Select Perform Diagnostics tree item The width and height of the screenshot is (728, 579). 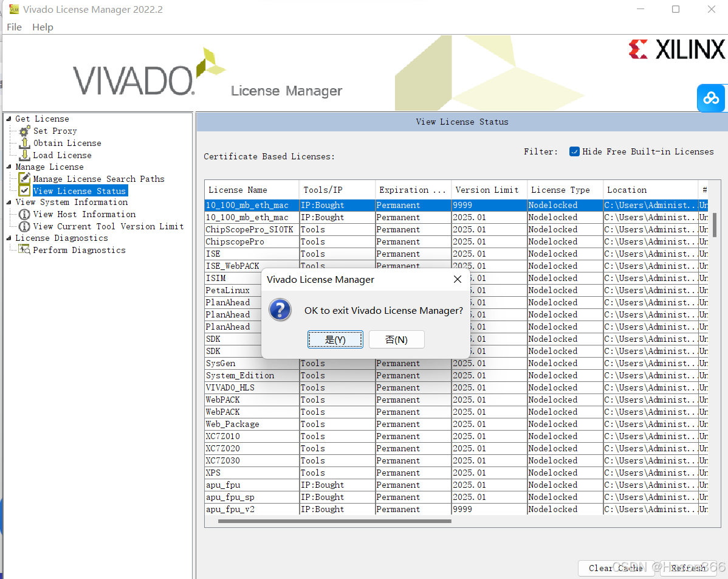[x=79, y=250]
